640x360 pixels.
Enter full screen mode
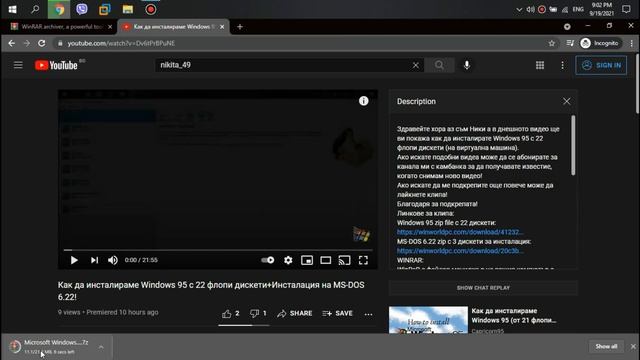pyautogui.click(x=363, y=260)
